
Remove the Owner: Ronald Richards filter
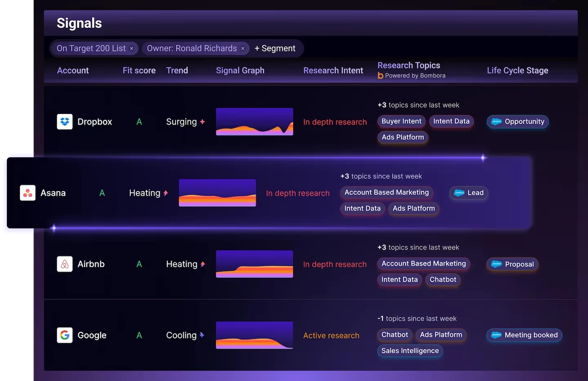pyautogui.click(x=243, y=49)
